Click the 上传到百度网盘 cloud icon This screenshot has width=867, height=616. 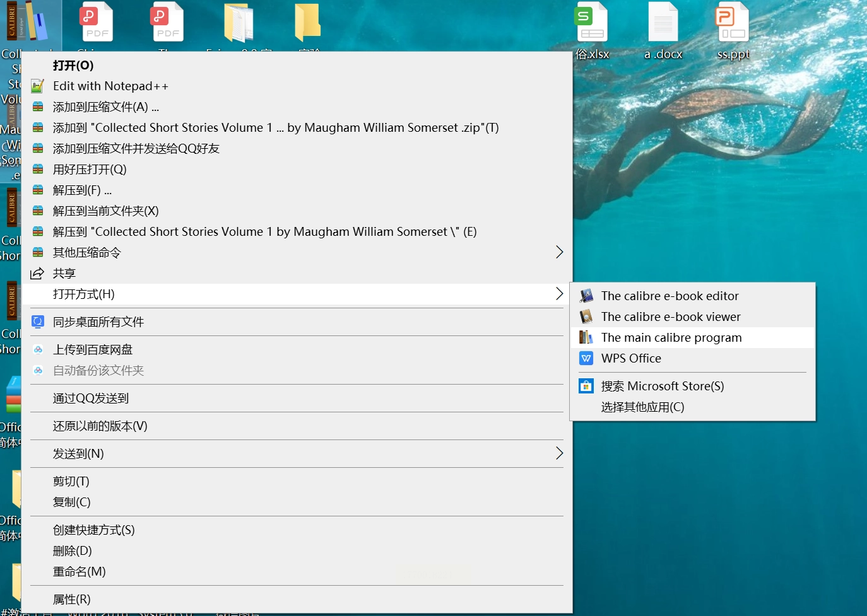click(x=38, y=349)
